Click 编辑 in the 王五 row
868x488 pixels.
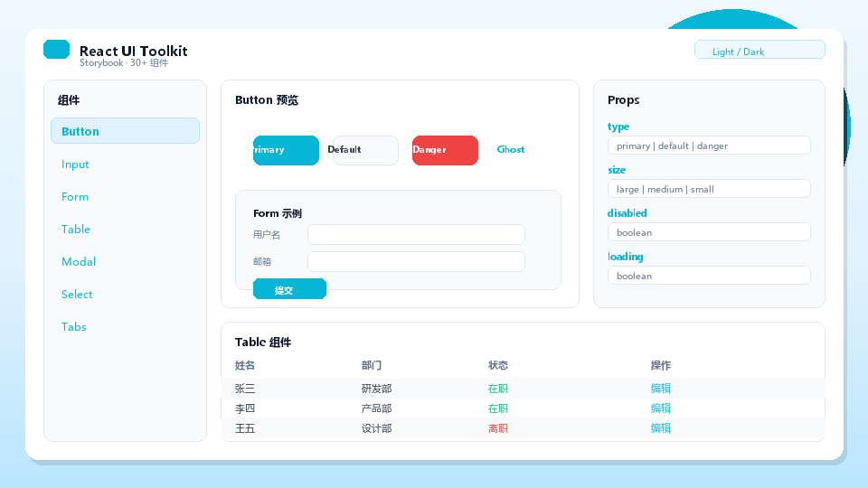660,428
